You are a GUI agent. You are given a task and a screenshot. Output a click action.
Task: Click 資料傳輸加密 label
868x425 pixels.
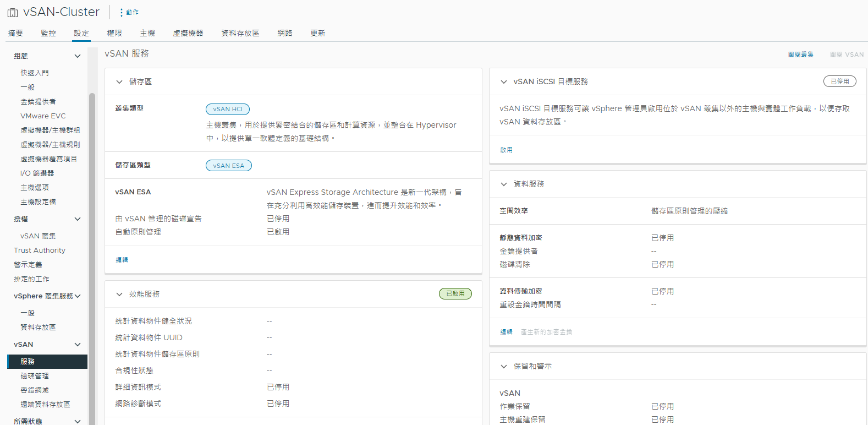(521, 291)
